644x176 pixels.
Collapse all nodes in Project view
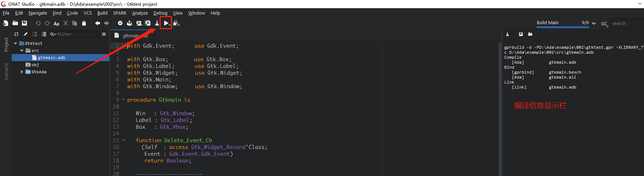pos(35,34)
